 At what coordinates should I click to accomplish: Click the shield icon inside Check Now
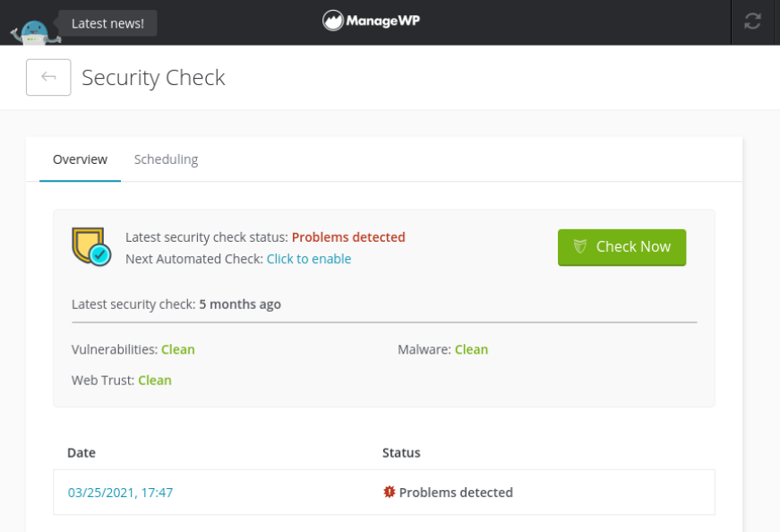(580, 247)
